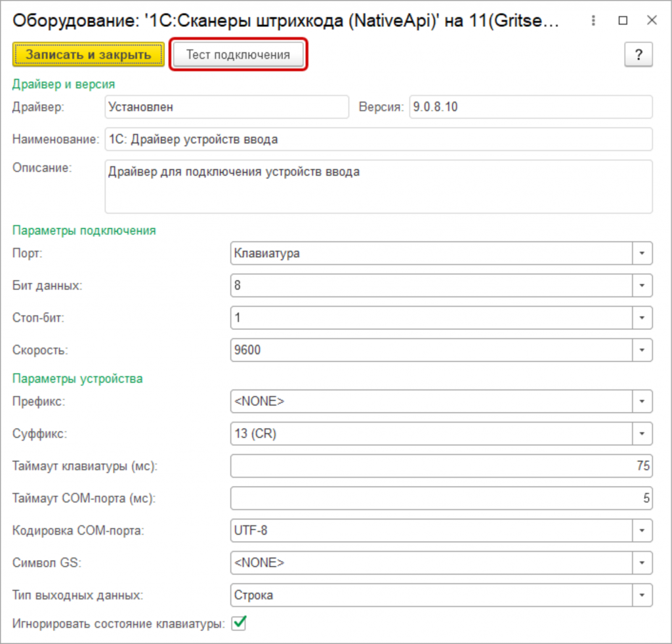The height and width of the screenshot is (644, 672).
Task: Open the 'Бит данных' dropdown list
Action: point(642,285)
